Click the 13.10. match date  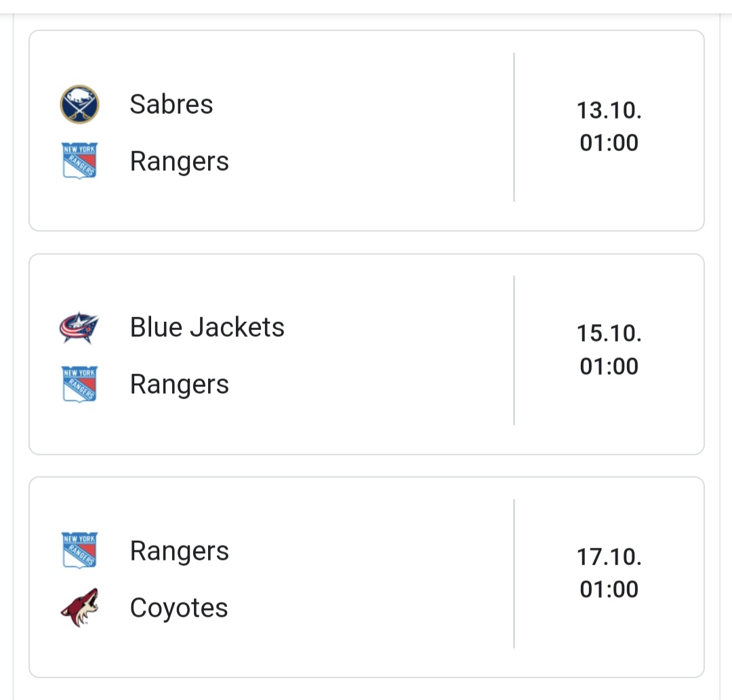click(x=609, y=110)
